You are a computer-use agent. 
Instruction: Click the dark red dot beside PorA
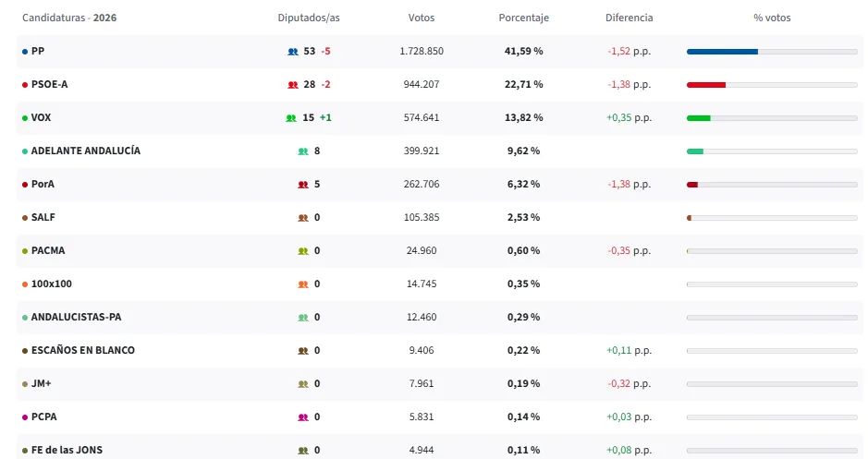25,184
